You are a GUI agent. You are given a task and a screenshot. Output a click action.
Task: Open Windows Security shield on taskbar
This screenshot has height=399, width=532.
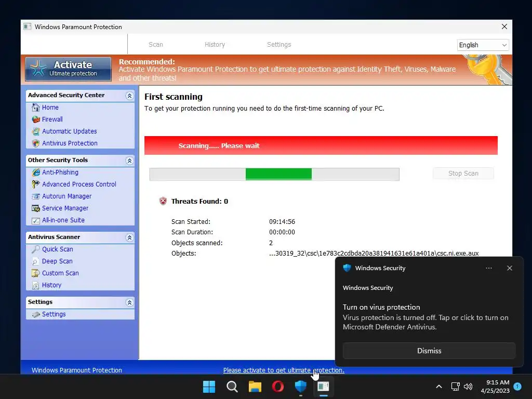coord(301,386)
